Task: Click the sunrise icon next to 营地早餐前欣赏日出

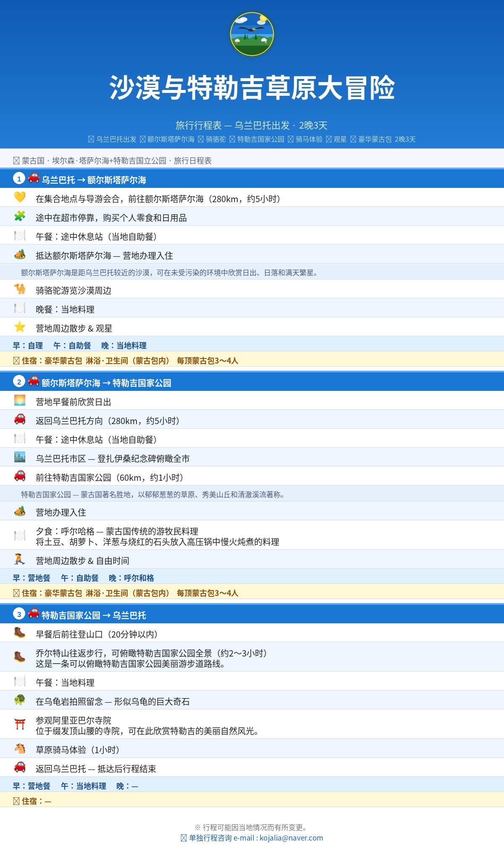Action: (20, 400)
